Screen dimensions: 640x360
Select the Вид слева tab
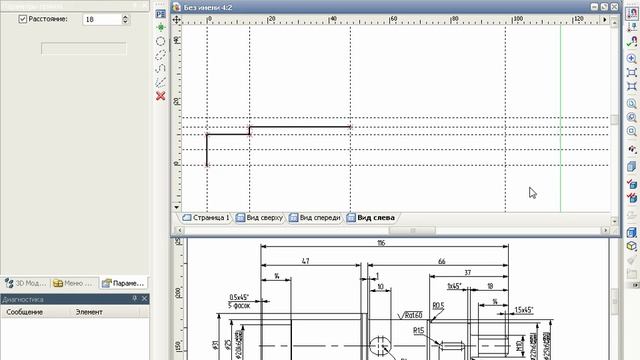[x=371, y=218]
